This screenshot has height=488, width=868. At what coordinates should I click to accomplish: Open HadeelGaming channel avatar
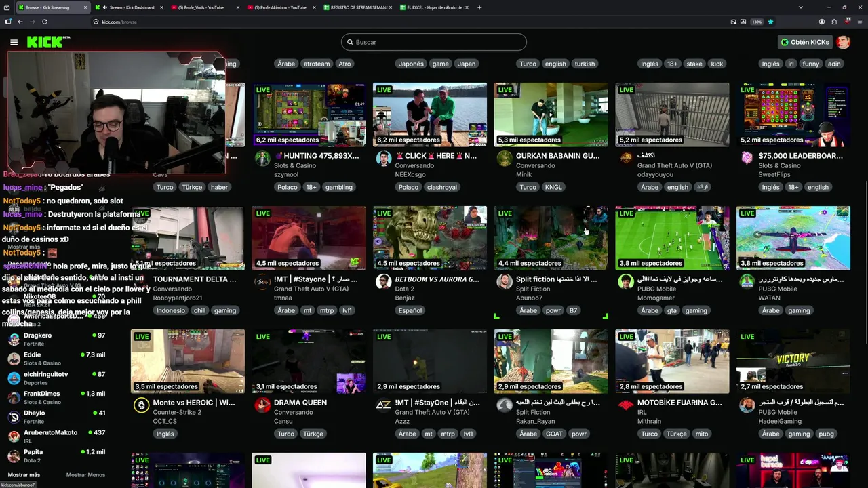pos(747,405)
